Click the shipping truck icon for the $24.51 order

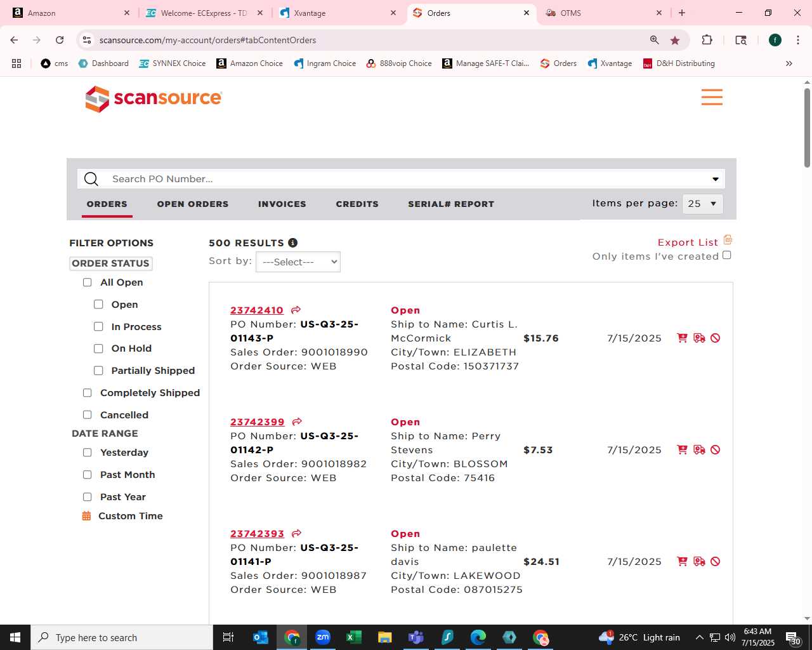tap(699, 562)
